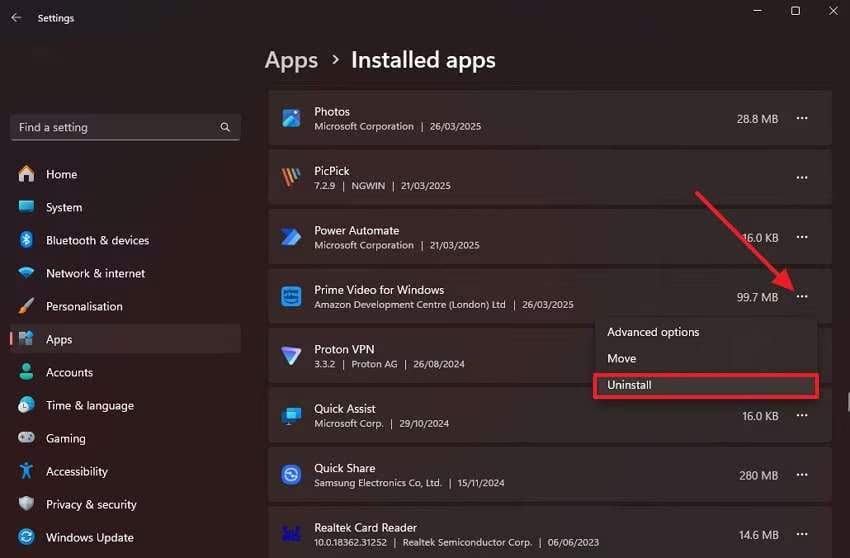The height and width of the screenshot is (558, 850).
Task: Click the PicPick app icon
Action: click(x=291, y=177)
